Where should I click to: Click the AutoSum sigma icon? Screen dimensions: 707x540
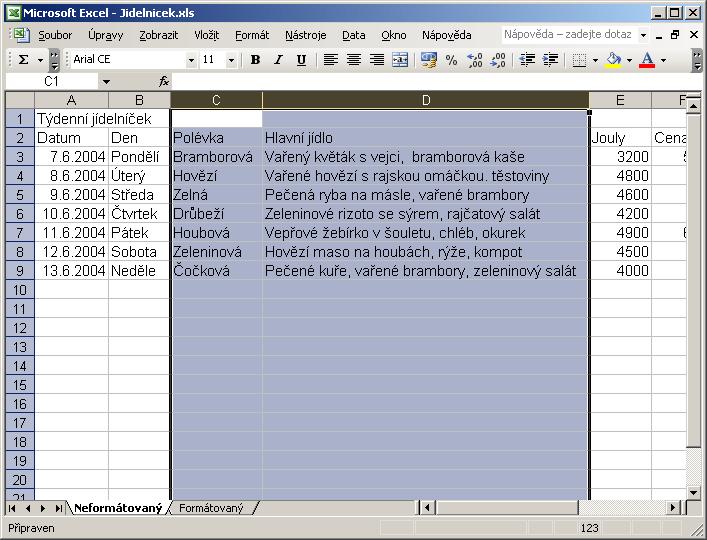(x=23, y=59)
